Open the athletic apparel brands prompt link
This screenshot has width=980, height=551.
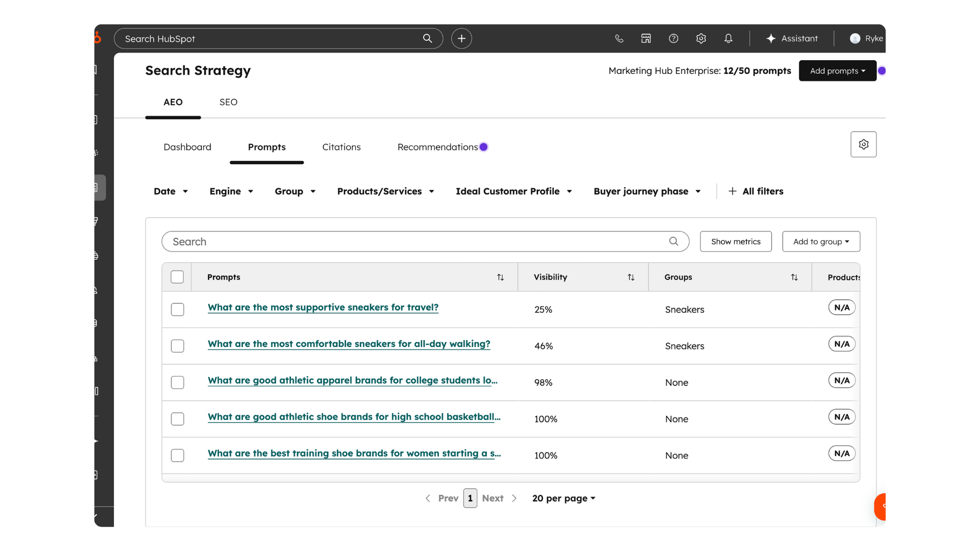352,380
